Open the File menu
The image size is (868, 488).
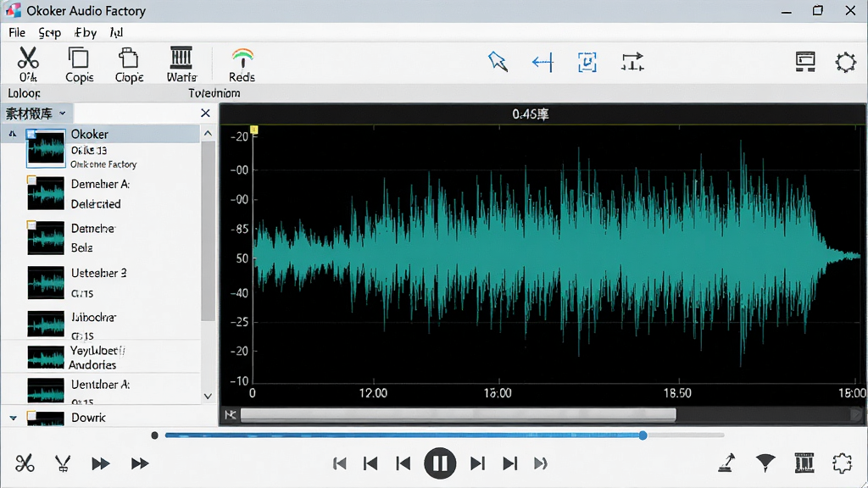(17, 33)
